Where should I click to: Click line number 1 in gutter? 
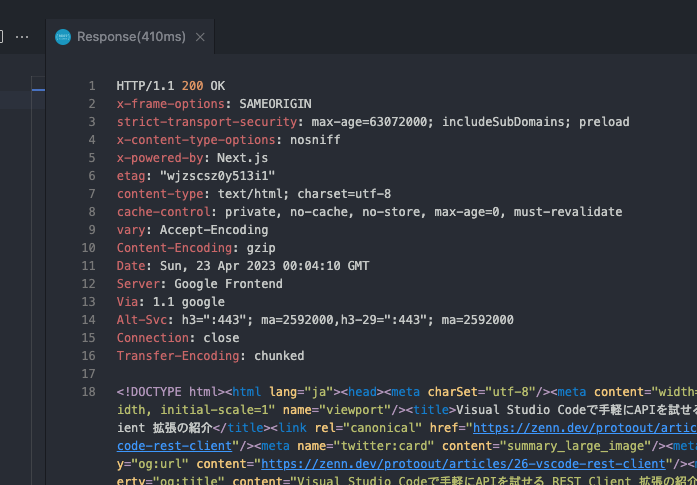pos(92,86)
